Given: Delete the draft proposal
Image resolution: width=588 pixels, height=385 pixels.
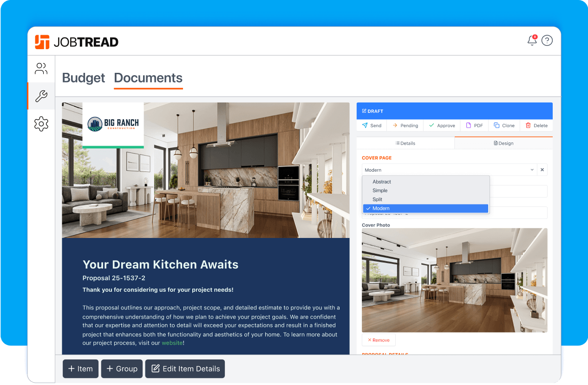Looking at the screenshot, I should tap(536, 125).
